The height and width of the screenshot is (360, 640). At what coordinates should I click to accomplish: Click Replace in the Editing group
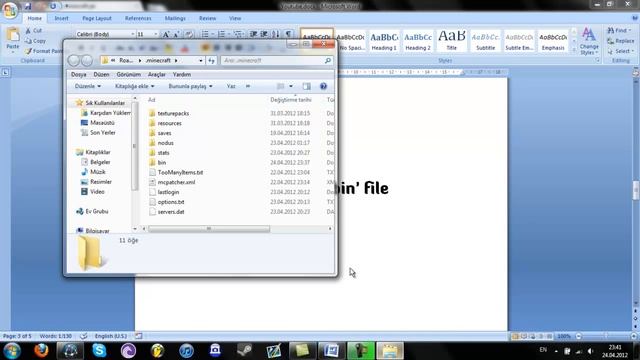click(x=621, y=41)
